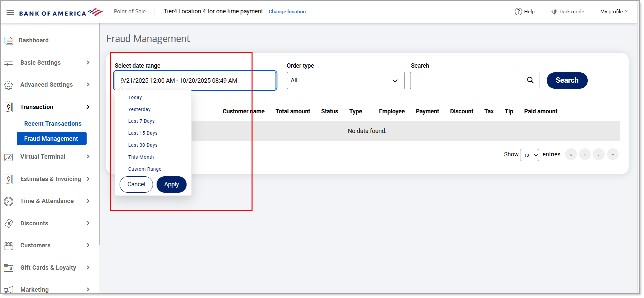Open Recent Transactions page
Image resolution: width=644 pixels, height=298 pixels.
[53, 124]
